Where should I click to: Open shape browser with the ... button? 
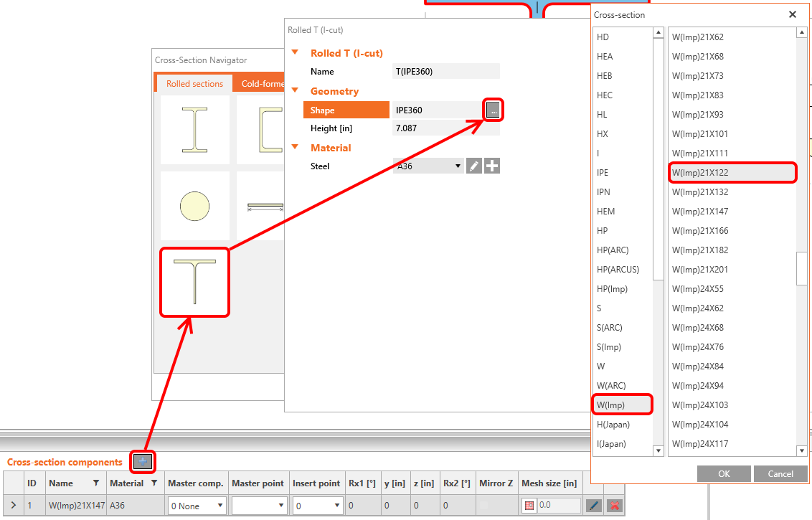(x=493, y=110)
